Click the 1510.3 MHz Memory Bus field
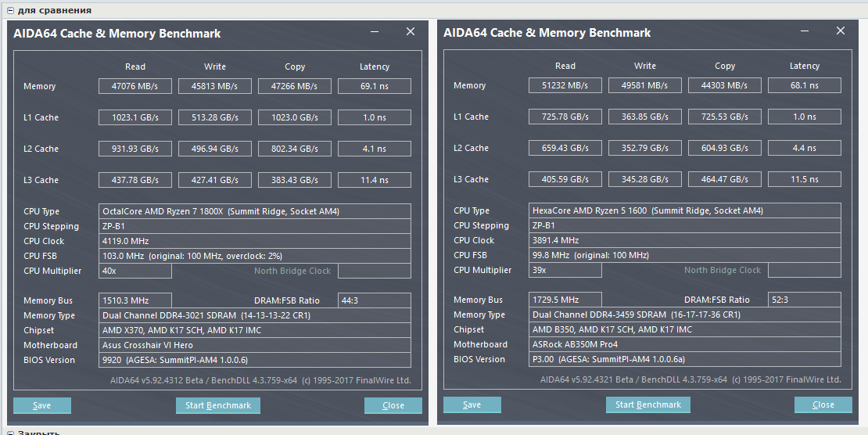Viewport: 868px width, 435px height. point(135,300)
